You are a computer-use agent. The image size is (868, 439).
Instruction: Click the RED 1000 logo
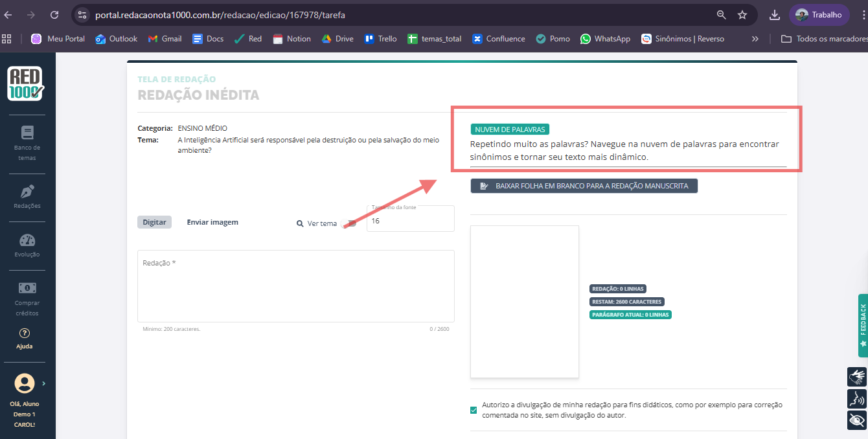(27, 84)
